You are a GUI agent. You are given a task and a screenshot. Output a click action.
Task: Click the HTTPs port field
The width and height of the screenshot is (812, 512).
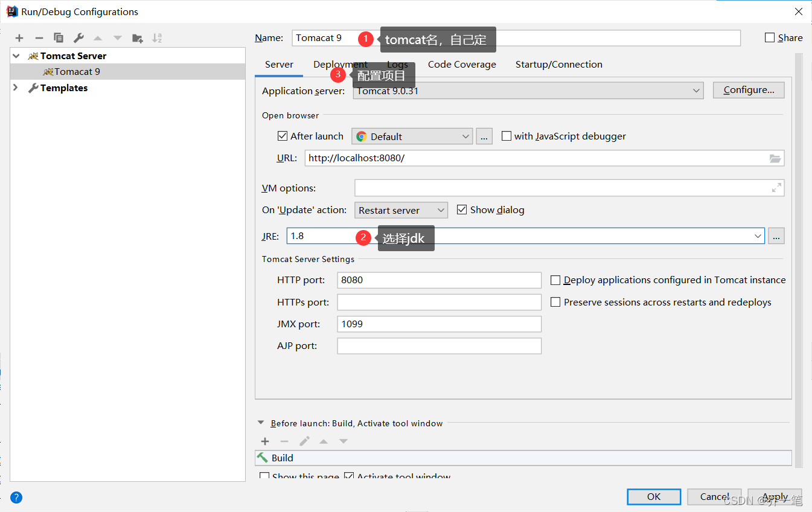pyautogui.click(x=440, y=302)
